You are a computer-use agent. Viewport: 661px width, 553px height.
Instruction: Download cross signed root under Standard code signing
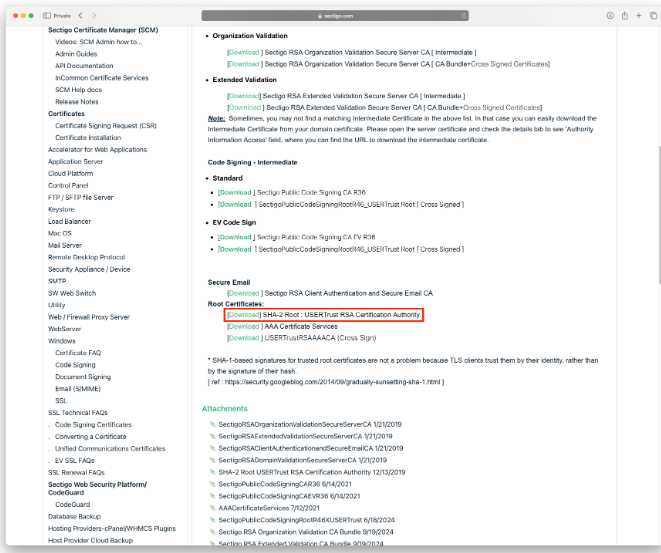(235, 204)
